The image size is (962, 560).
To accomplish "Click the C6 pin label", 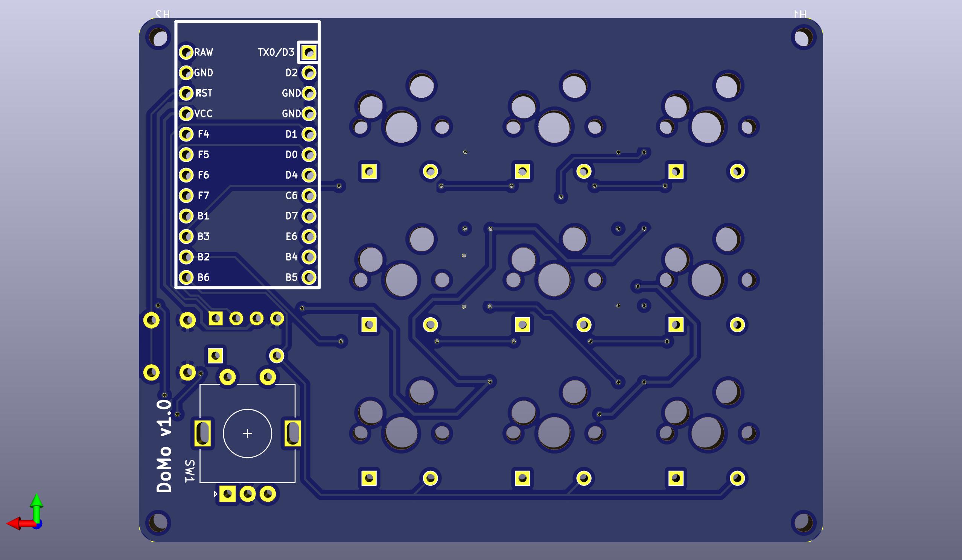I will point(291,196).
